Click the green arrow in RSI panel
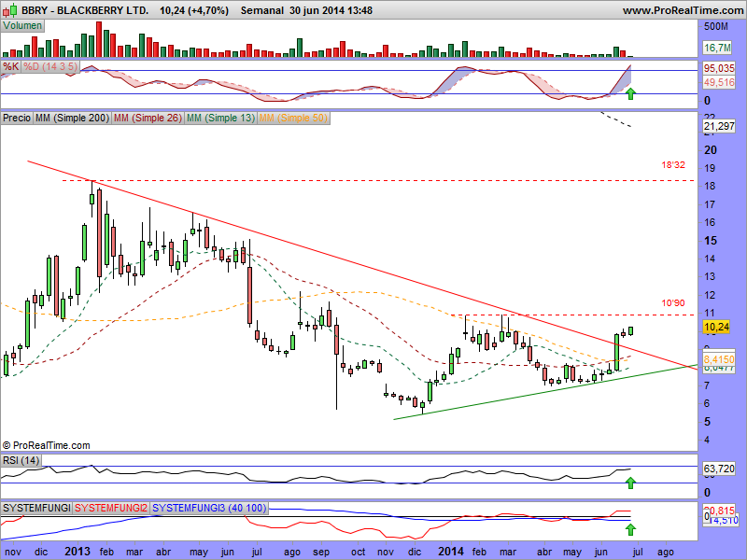Screen dimensions: 747x560 (x=630, y=483)
